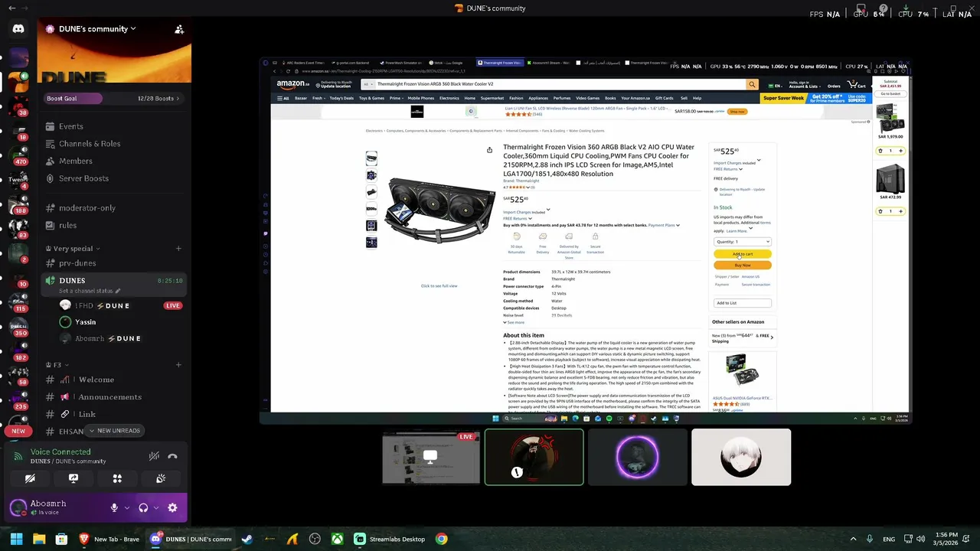Click the LIVE badge next to 1FHD DUNE
The image size is (980, 551).
pyautogui.click(x=173, y=305)
